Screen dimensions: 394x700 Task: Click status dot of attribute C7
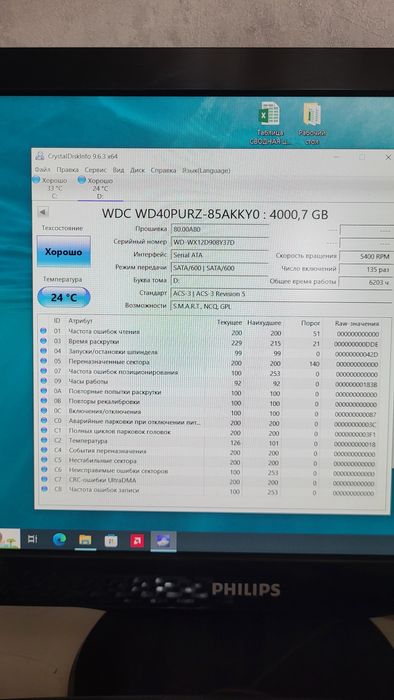(44, 479)
